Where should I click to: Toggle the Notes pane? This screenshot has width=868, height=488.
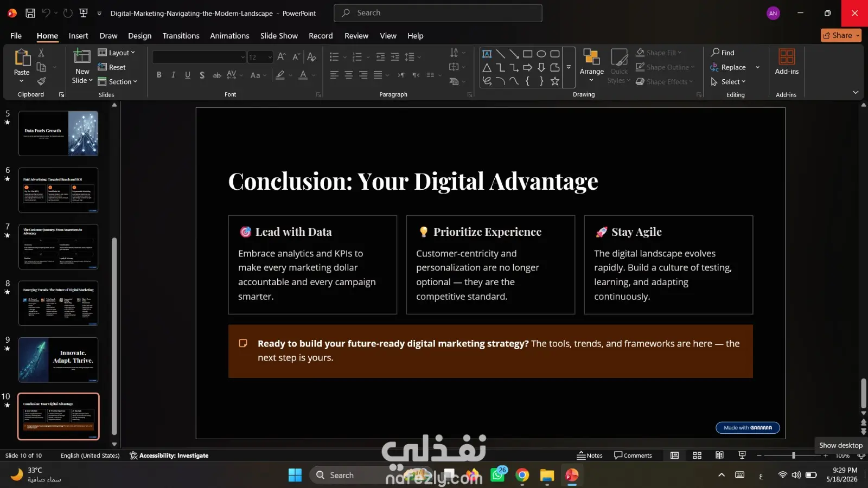click(x=590, y=455)
